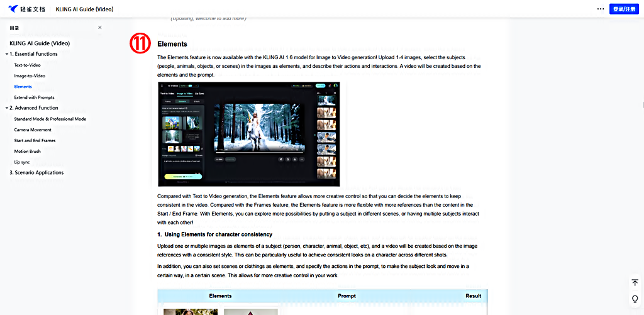The width and height of the screenshot is (644, 315).
Task: Click the Result column header in table
Action: 474,296
